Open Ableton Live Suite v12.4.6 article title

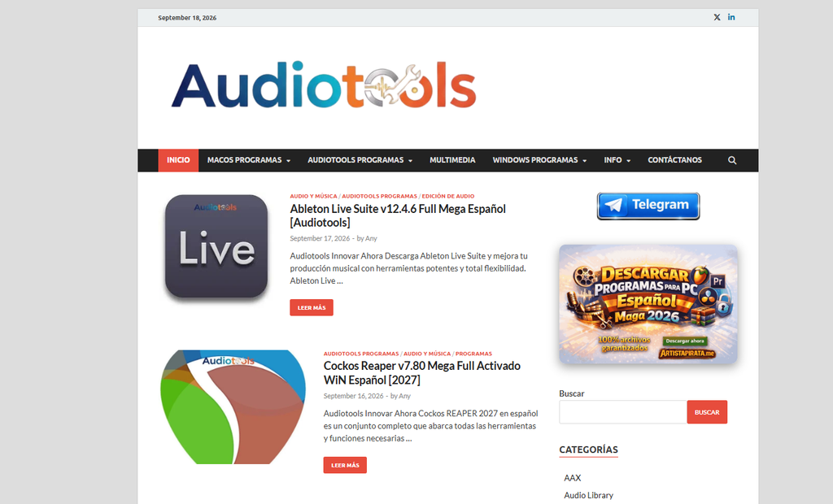click(397, 215)
